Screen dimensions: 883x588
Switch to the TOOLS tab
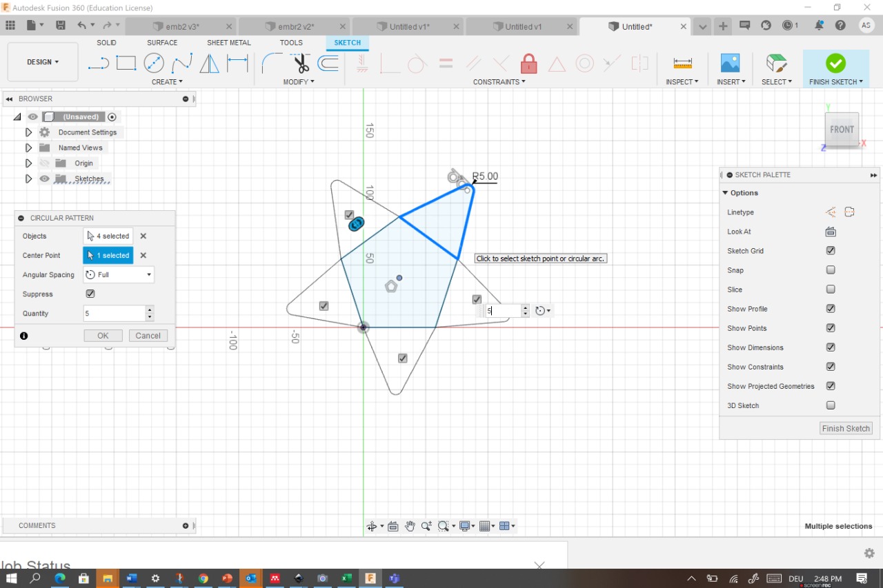[291, 43]
